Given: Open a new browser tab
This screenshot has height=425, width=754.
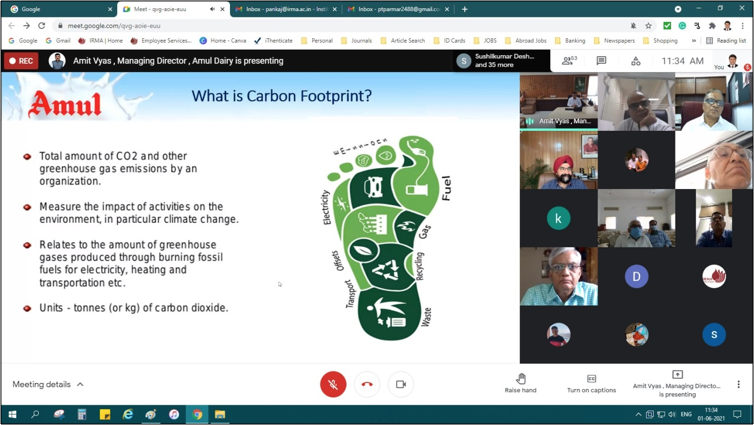Looking at the screenshot, I should [465, 9].
